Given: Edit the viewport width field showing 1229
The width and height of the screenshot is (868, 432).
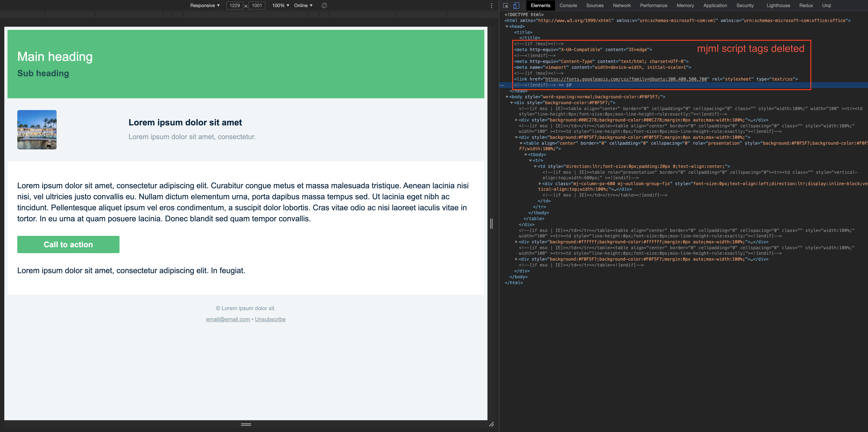Looking at the screenshot, I should click(x=235, y=5).
